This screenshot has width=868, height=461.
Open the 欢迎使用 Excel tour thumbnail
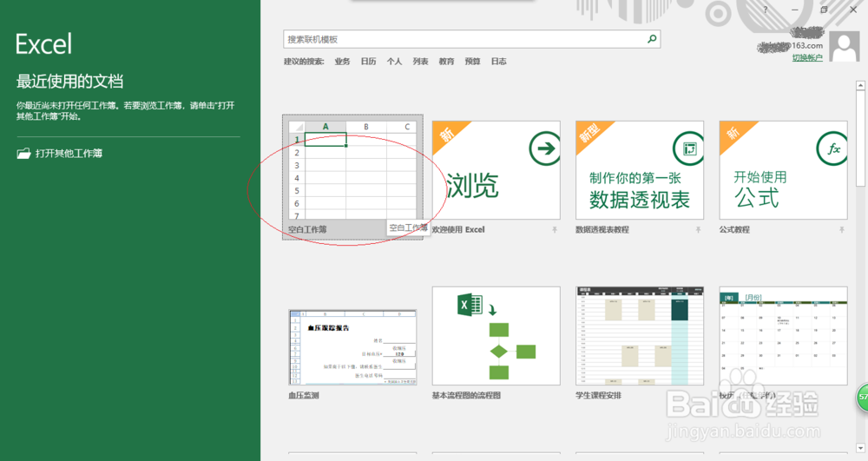click(496, 170)
